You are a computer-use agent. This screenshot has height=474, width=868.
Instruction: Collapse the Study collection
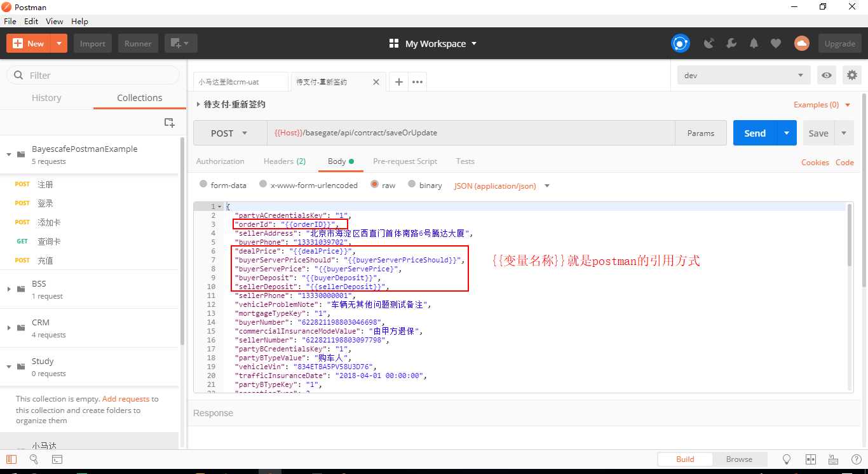9,367
